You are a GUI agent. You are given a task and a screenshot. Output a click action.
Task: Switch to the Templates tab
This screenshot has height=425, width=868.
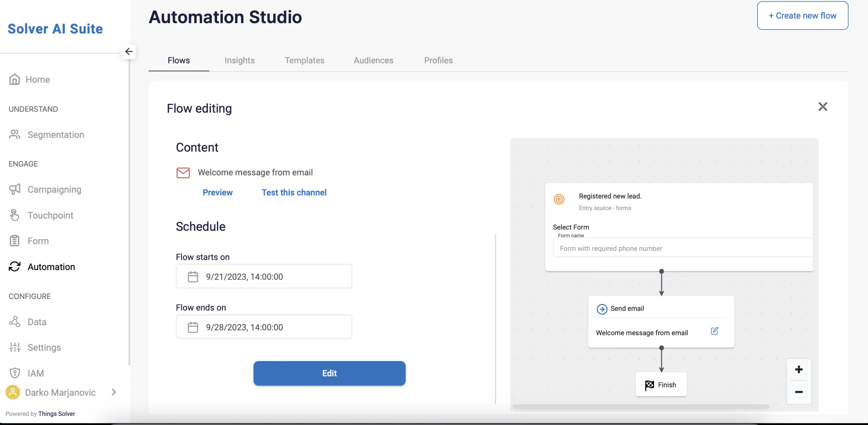(x=304, y=60)
